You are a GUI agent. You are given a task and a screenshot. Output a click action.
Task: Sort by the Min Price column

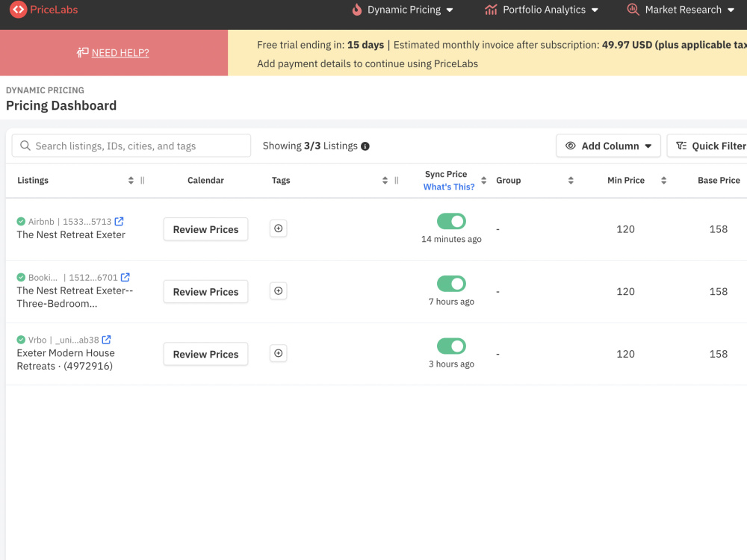pos(663,181)
